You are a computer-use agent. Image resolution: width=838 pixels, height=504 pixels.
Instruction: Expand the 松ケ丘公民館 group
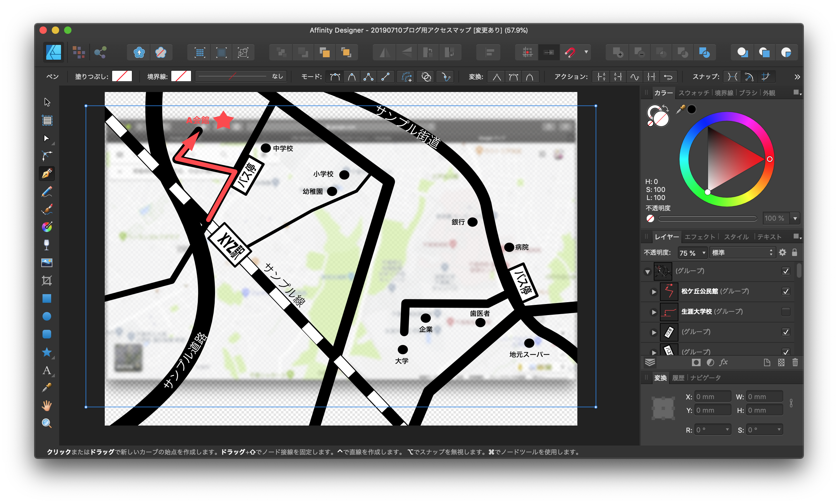tap(653, 292)
